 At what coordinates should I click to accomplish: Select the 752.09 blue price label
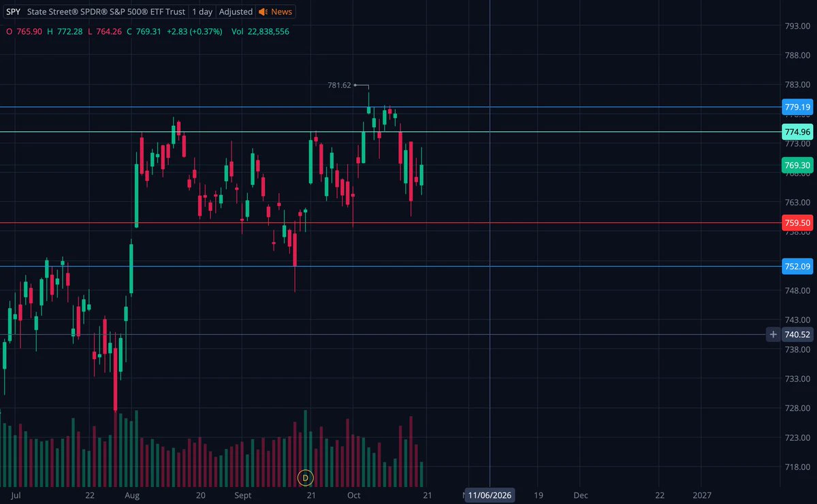pos(797,266)
